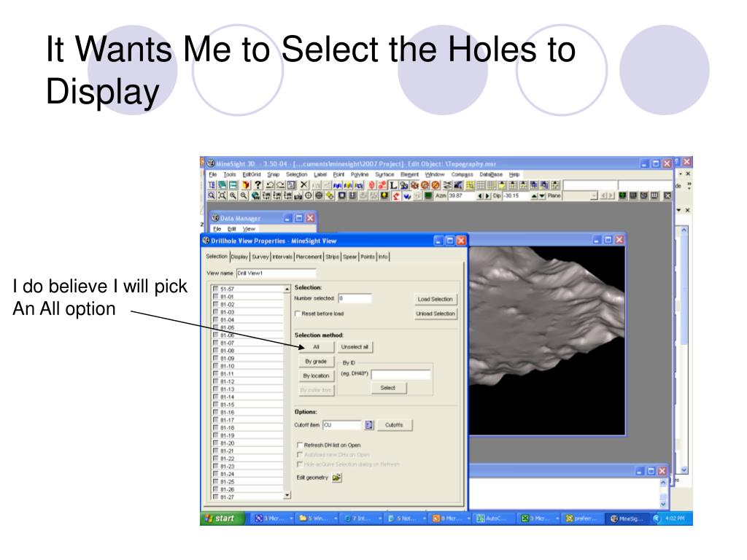Click the Azm left arrow stepper
This screenshot has width=747, height=560.
[480, 195]
